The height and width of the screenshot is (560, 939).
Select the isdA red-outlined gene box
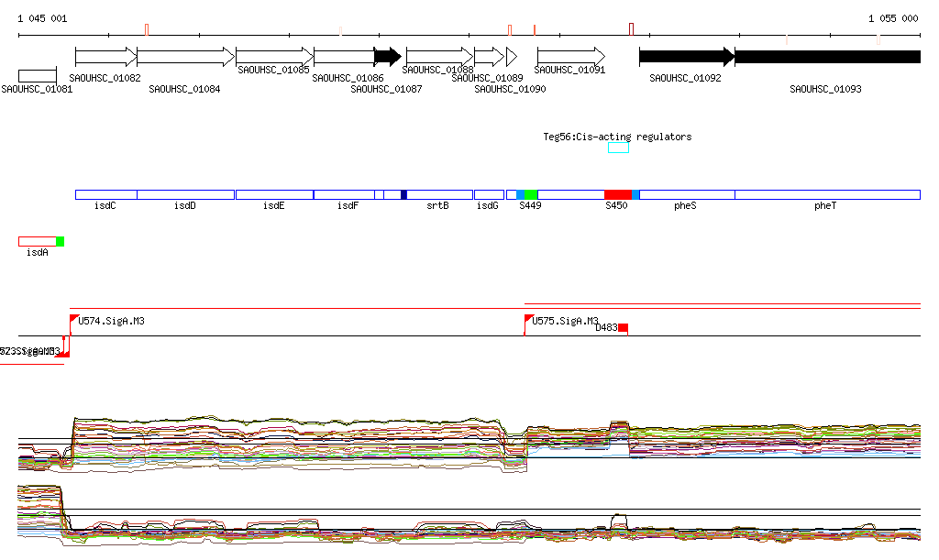(37, 241)
